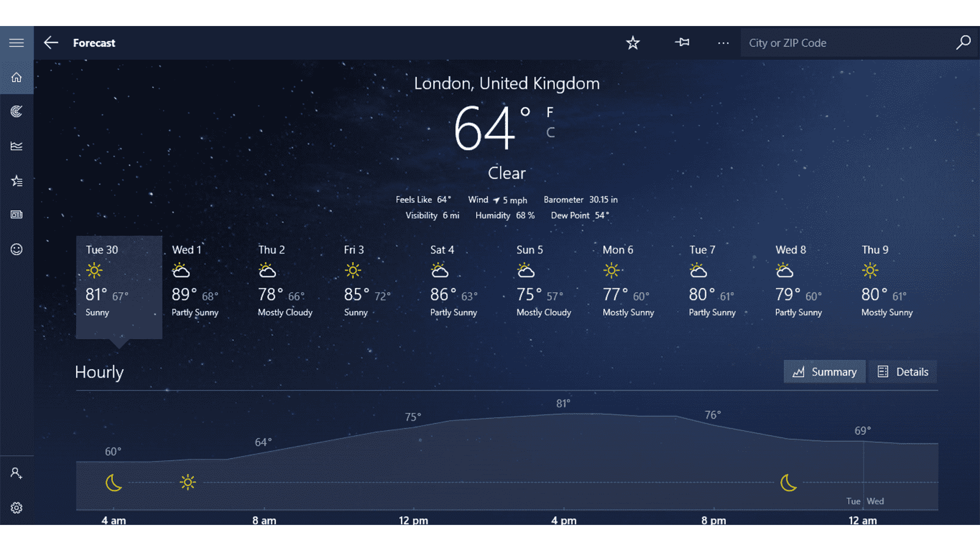980x551 pixels.
Task: Switch temperature display to Celsius
Action: pyautogui.click(x=551, y=133)
